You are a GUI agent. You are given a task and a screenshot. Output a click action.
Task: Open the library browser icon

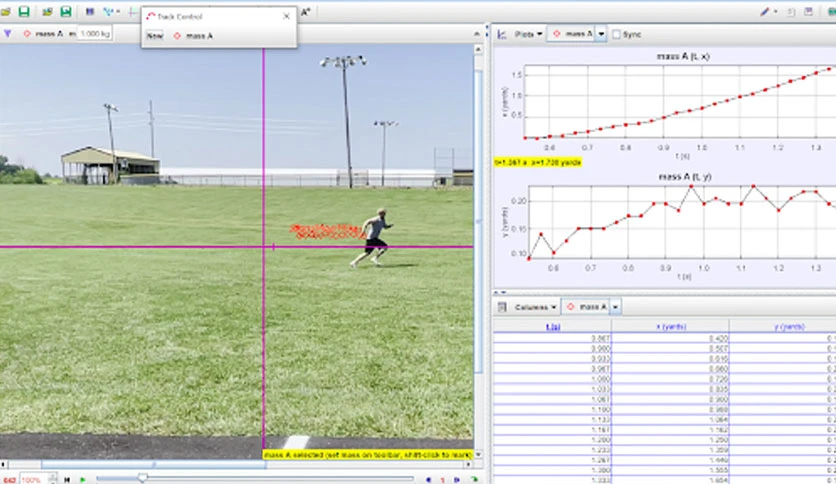47,11
